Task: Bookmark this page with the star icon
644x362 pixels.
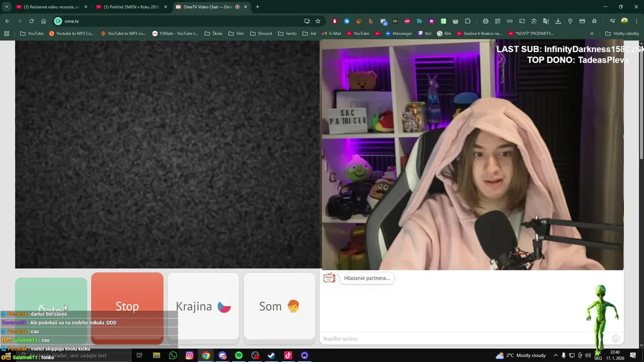Action: 318,21
